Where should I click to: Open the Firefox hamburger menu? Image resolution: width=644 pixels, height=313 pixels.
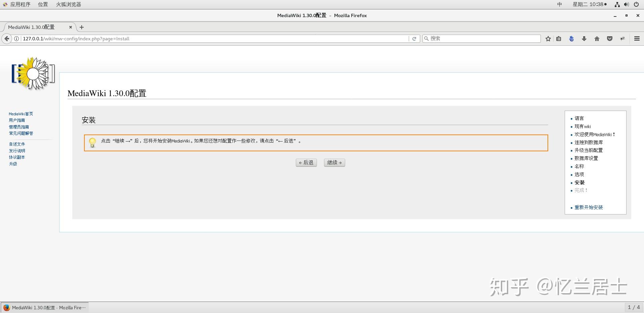(x=637, y=39)
